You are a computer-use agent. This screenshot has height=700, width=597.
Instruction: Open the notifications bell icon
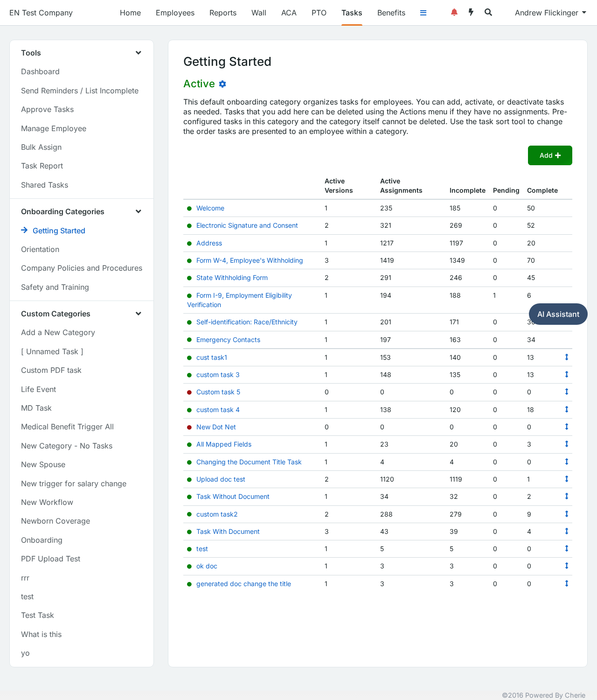[454, 13]
